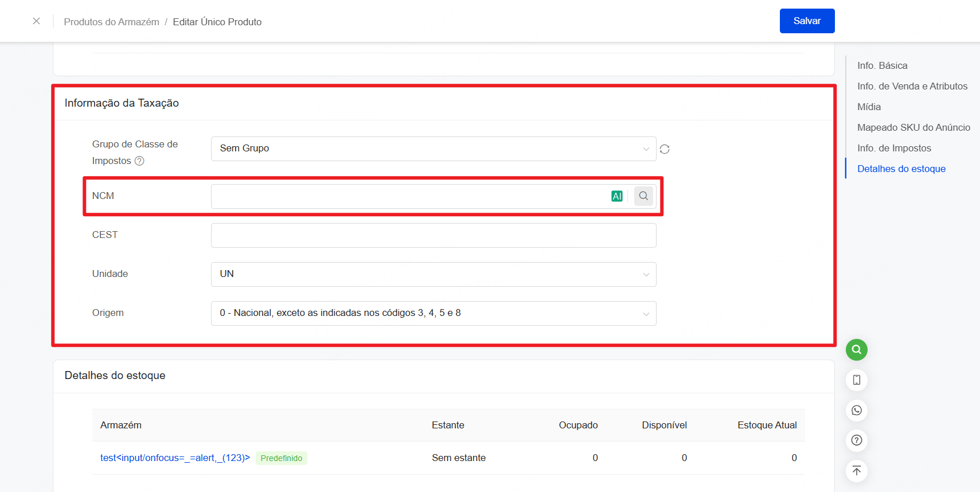Open the mobile device floating icon
980x492 pixels.
click(856, 380)
